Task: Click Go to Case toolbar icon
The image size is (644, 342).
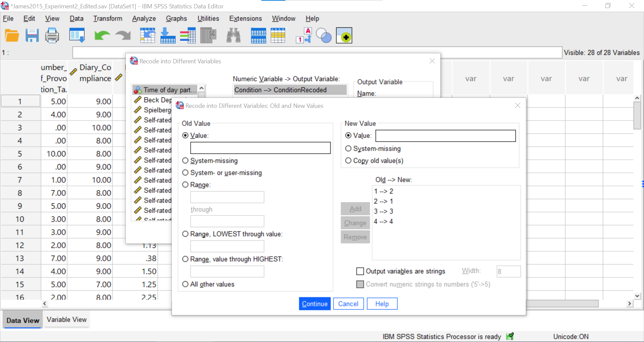Action: click(148, 36)
